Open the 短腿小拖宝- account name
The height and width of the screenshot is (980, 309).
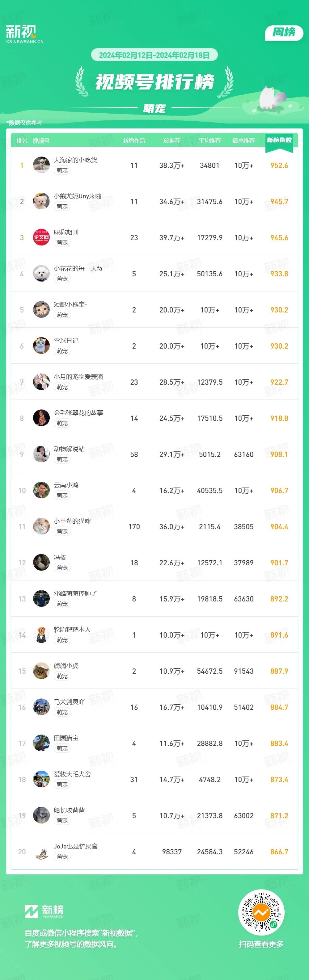click(x=70, y=304)
